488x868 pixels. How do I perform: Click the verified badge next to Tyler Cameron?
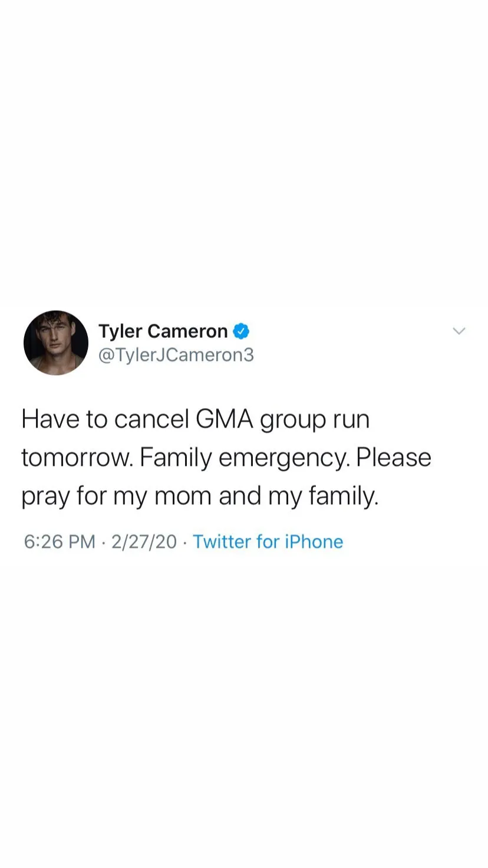tap(242, 331)
